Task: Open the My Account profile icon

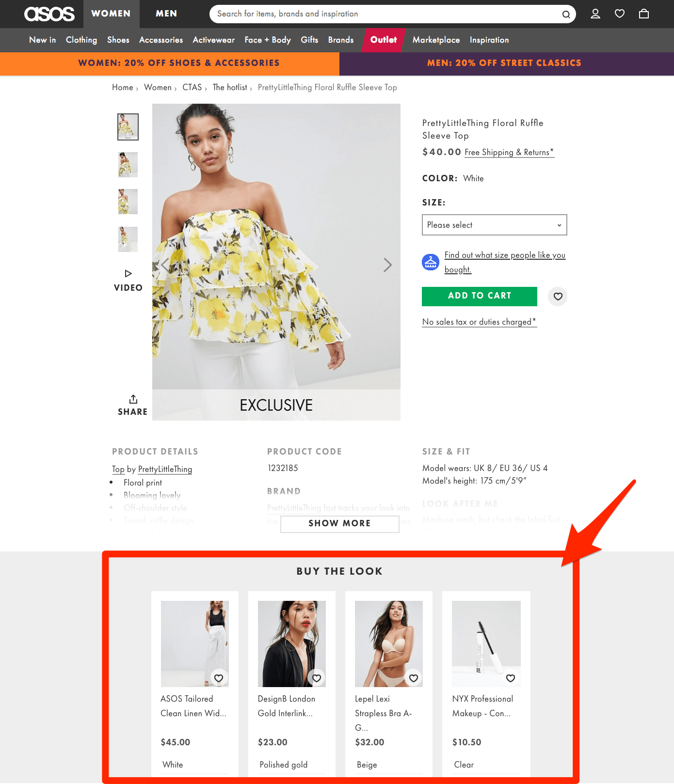Action: click(x=595, y=14)
